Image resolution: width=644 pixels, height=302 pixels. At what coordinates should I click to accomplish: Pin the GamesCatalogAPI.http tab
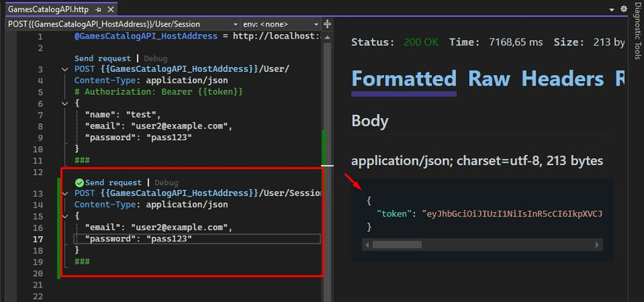click(x=98, y=9)
